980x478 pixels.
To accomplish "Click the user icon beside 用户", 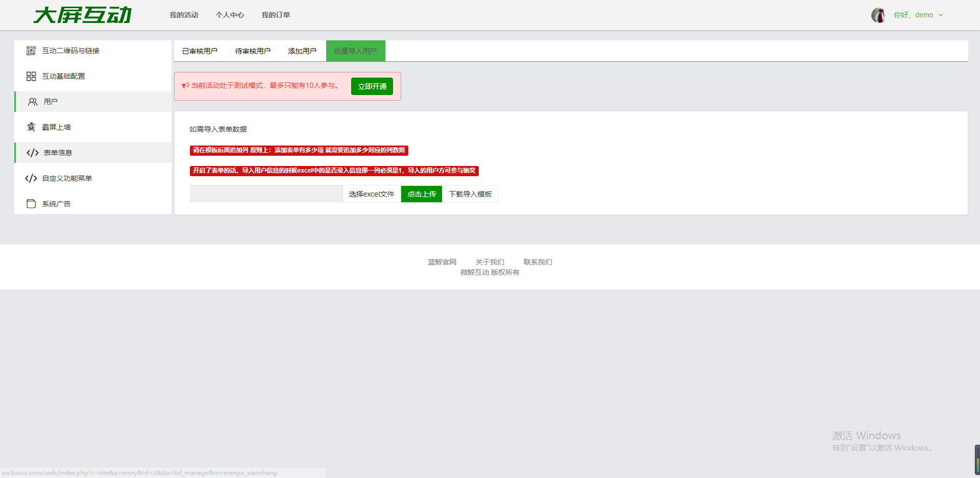I will click(33, 102).
